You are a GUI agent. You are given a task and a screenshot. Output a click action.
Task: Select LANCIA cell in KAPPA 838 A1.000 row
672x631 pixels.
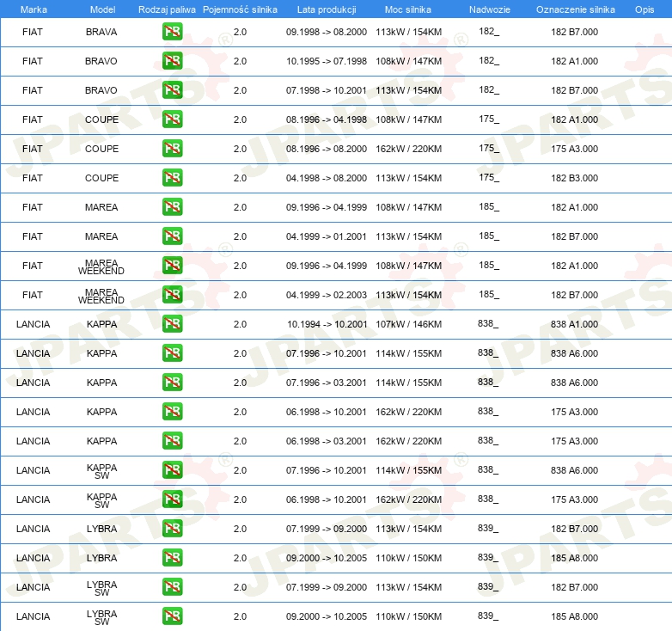[x=33, y=323]
